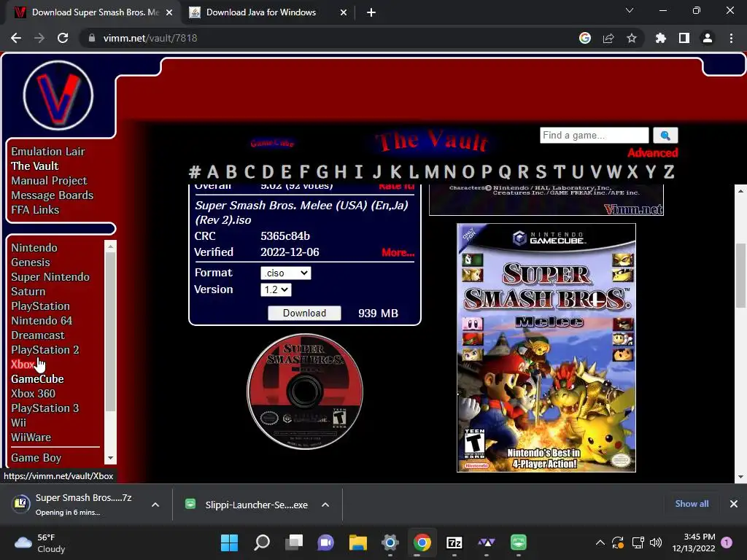Open the Slippi Launcher taskbar icon
The width and height of the screenshot is (747, 560).
[x=519, y=542]
